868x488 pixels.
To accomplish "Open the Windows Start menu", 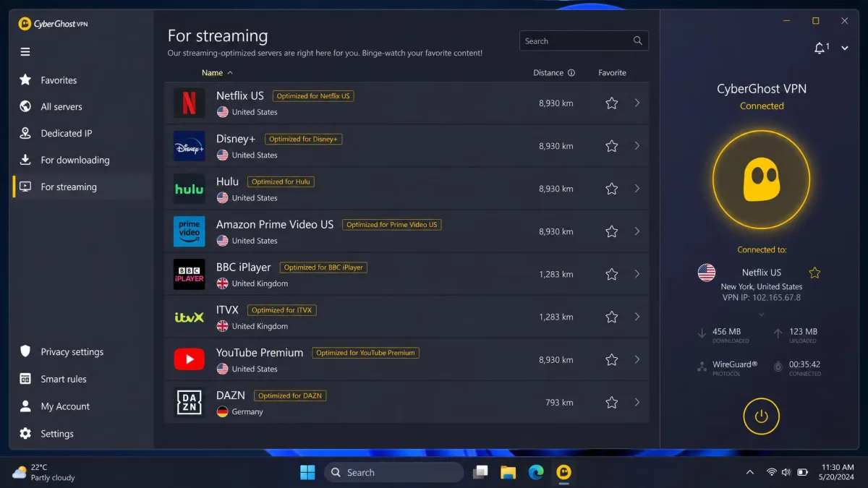I will pyautogui.click(x=307, y=472).
